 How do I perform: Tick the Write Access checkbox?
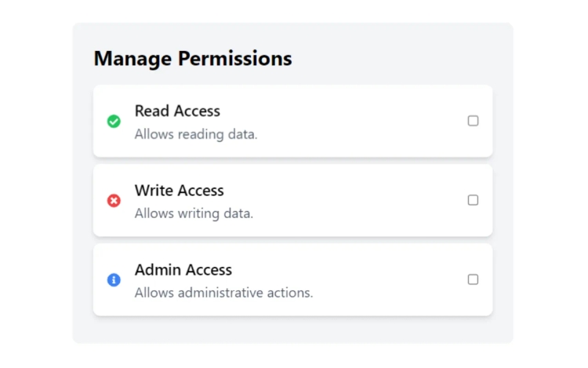tap(473, 200)
